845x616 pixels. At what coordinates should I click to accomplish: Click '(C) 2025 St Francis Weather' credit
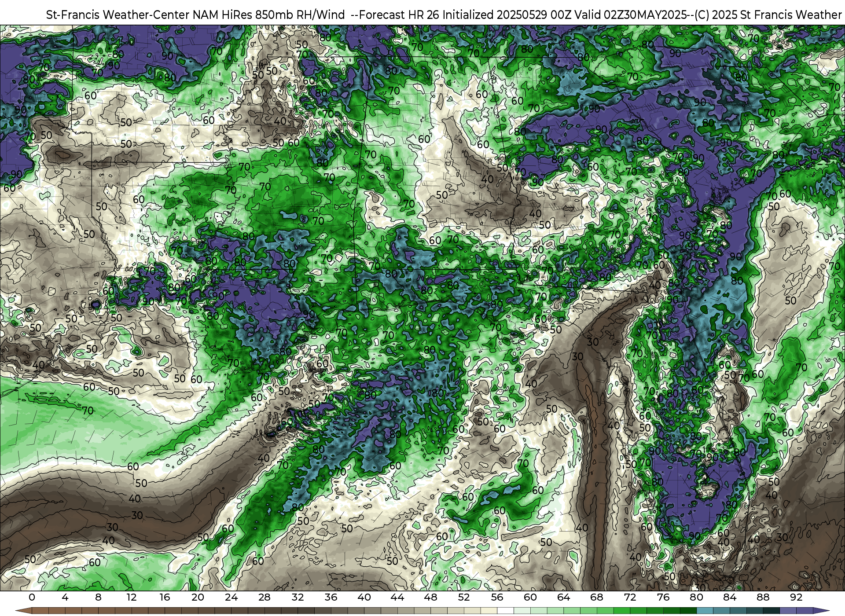(768, 15)
